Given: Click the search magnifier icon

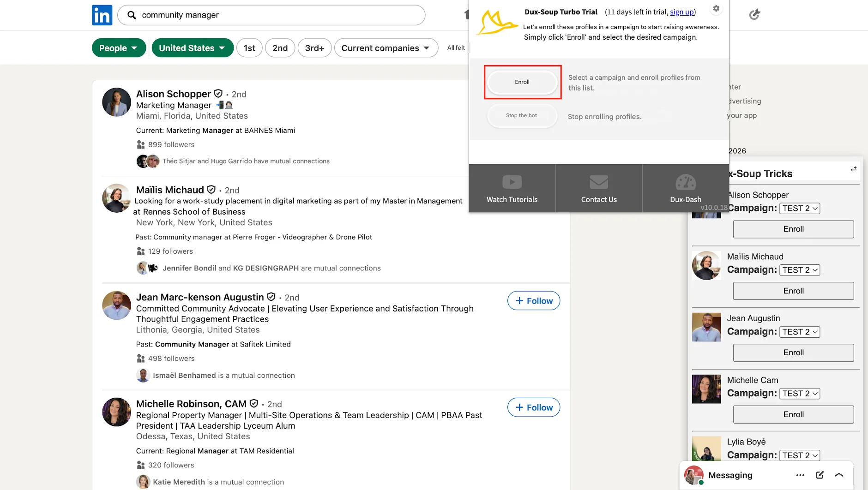Looking at the screenshot, I should (132, 15).
